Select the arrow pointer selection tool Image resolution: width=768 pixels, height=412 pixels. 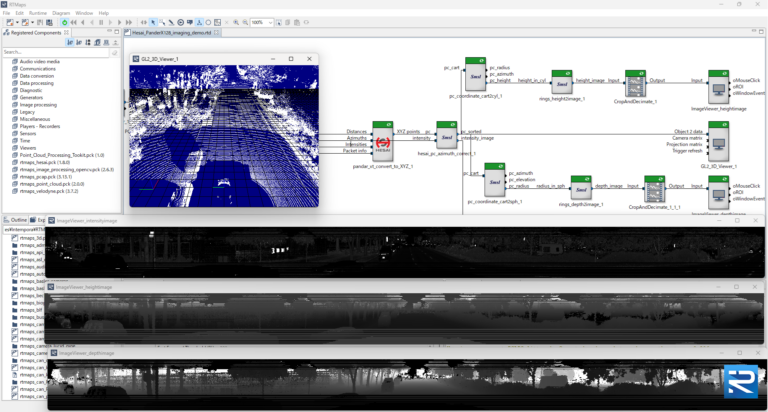(153, 22)
